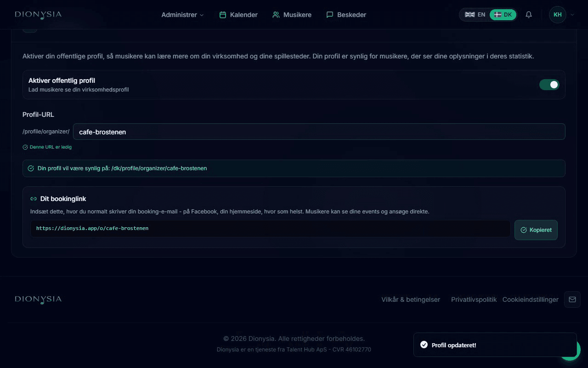
Task: Click the link icon beside Dit bookinglink
Action: tap(34, 199)
